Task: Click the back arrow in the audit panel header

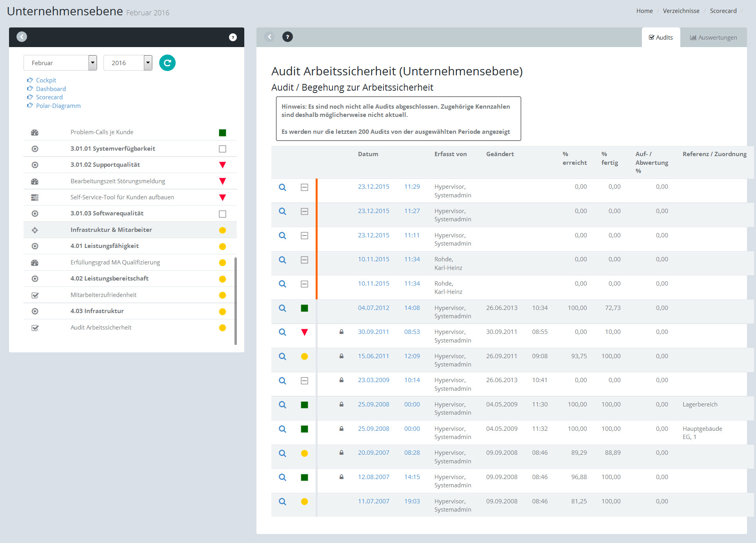Action: (269, 37)
